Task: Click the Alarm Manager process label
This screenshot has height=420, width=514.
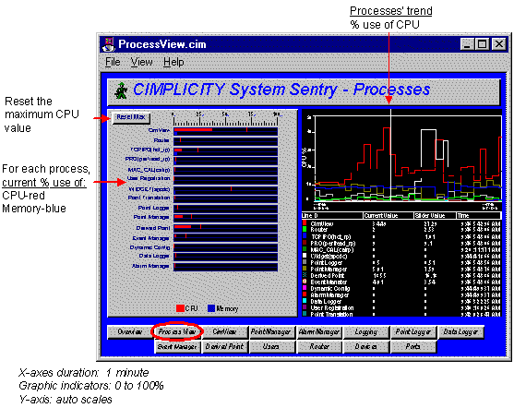Action: tap(150, 266)
